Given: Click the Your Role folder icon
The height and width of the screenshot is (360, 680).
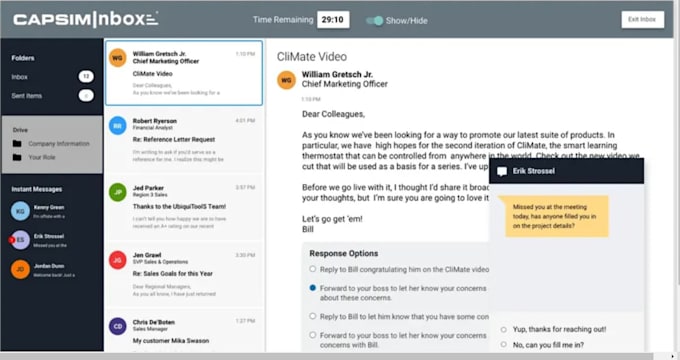Looking at the screenshot, I should point(17,157).
